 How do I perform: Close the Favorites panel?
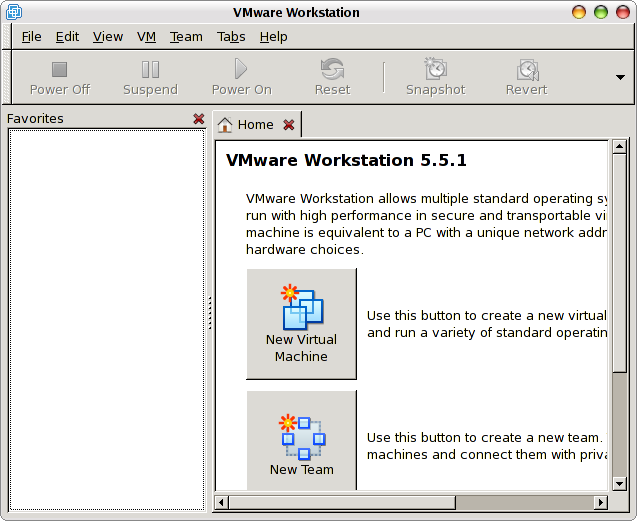(199, 119)
